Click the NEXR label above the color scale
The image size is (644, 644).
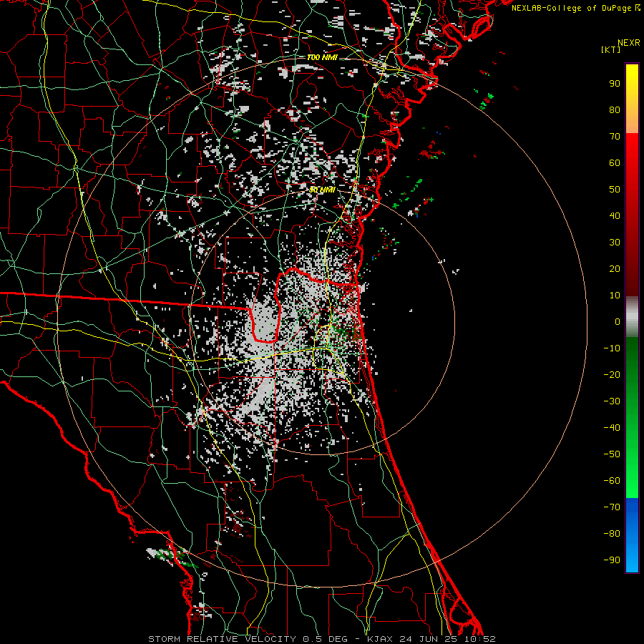pos(628,43)
